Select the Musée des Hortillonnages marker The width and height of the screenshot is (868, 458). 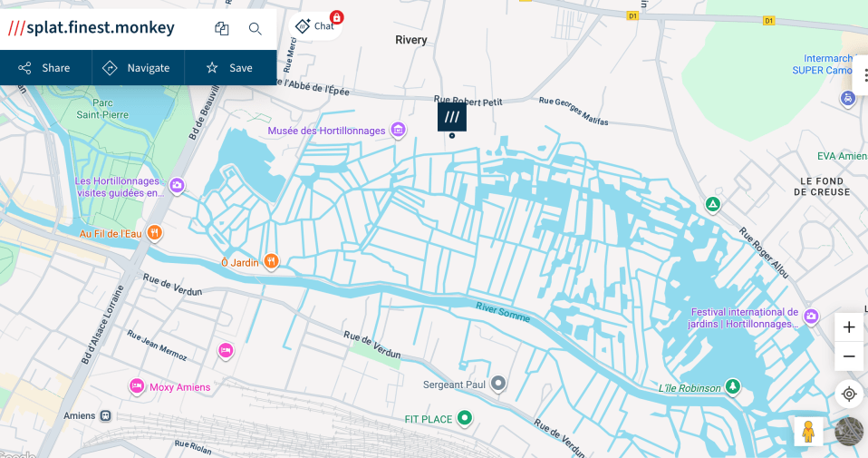point(398,131)
